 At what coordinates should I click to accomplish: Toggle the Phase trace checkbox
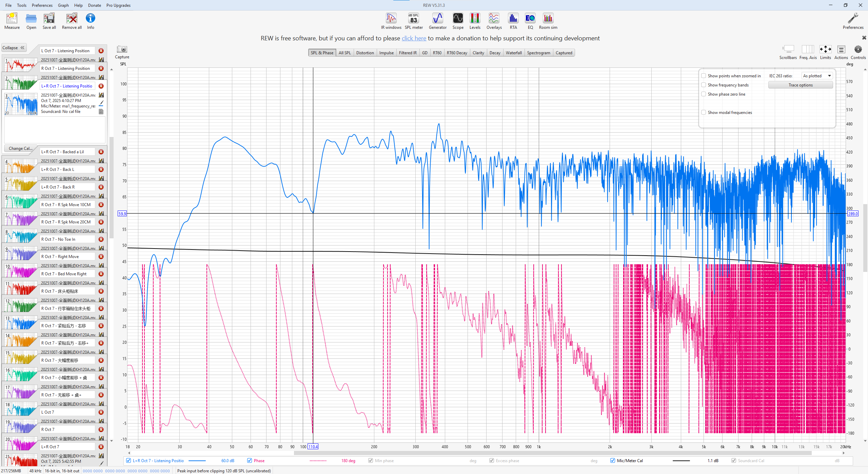tap(250, 460)
